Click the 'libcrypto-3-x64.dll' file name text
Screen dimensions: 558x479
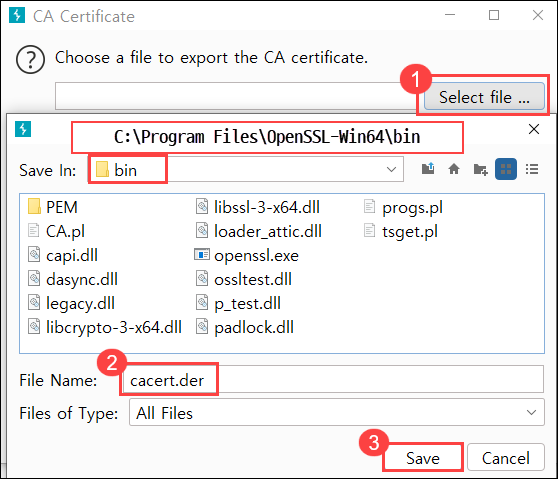click(114, 327)
